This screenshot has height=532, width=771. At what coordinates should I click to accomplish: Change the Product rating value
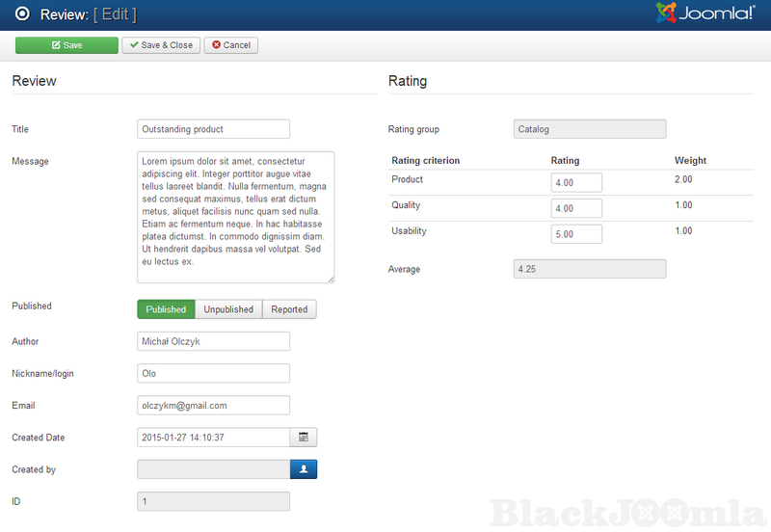coord(576,183)
